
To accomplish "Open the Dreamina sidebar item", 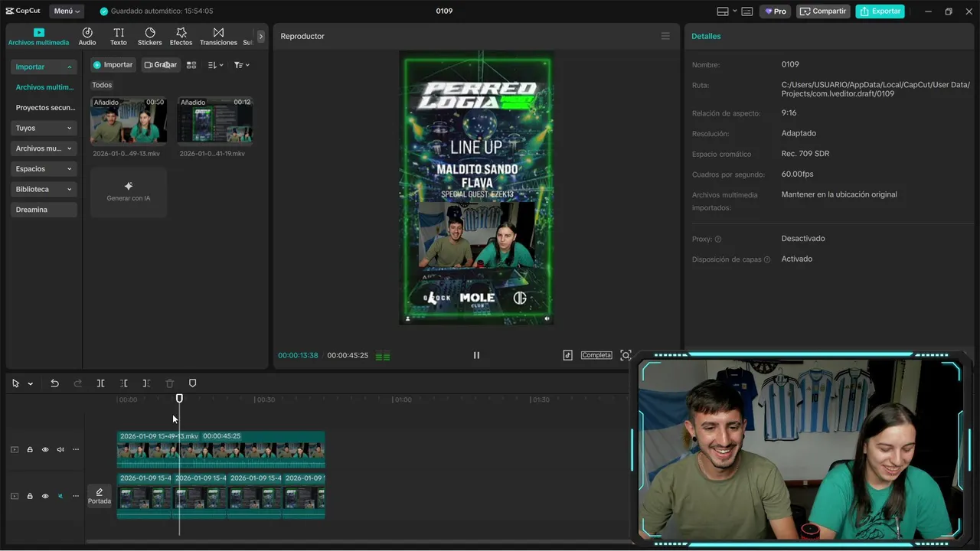I will tap(44, 210).
